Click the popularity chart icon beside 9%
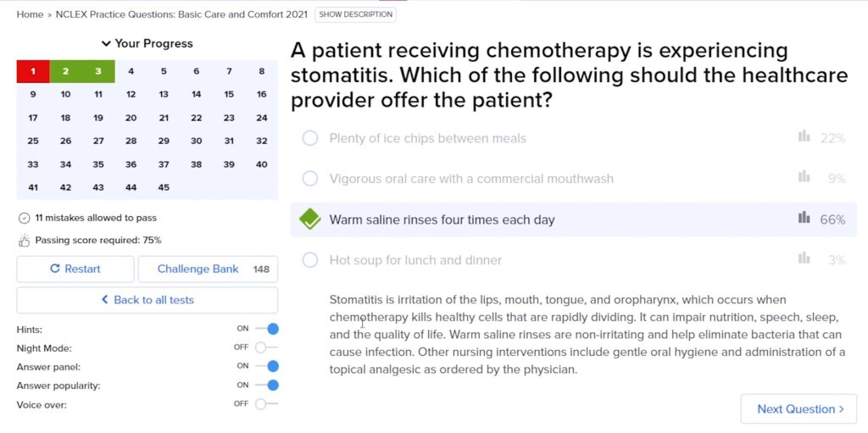Viewport: 868px width, 433px height. pos(804,178)
